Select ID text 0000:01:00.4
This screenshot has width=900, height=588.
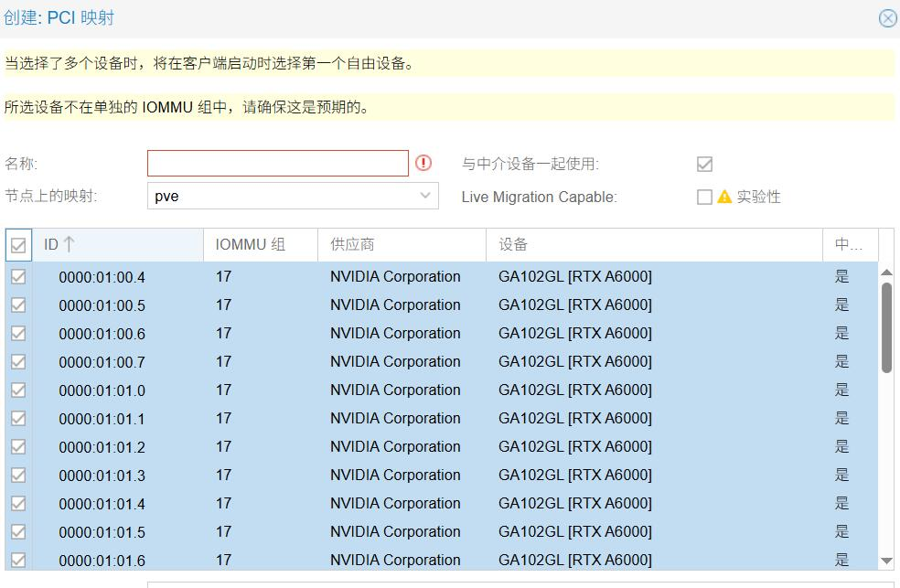[102, 278]
